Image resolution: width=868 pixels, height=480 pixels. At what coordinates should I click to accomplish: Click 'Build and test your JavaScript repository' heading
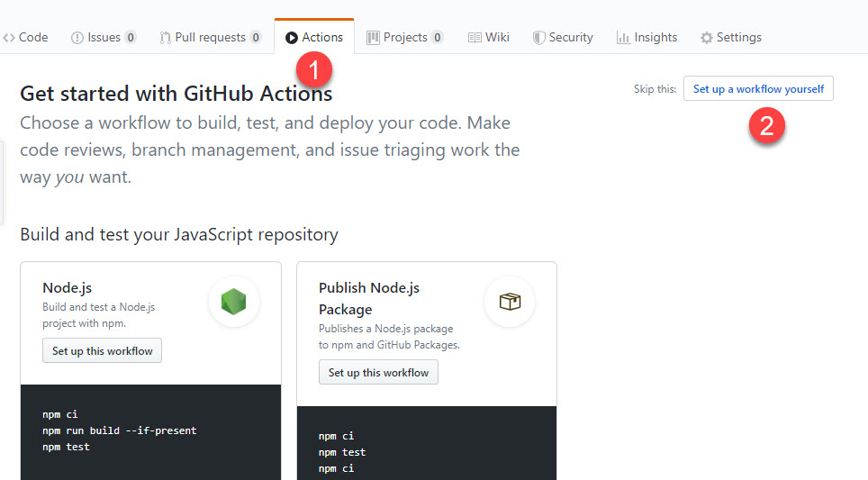179,235
